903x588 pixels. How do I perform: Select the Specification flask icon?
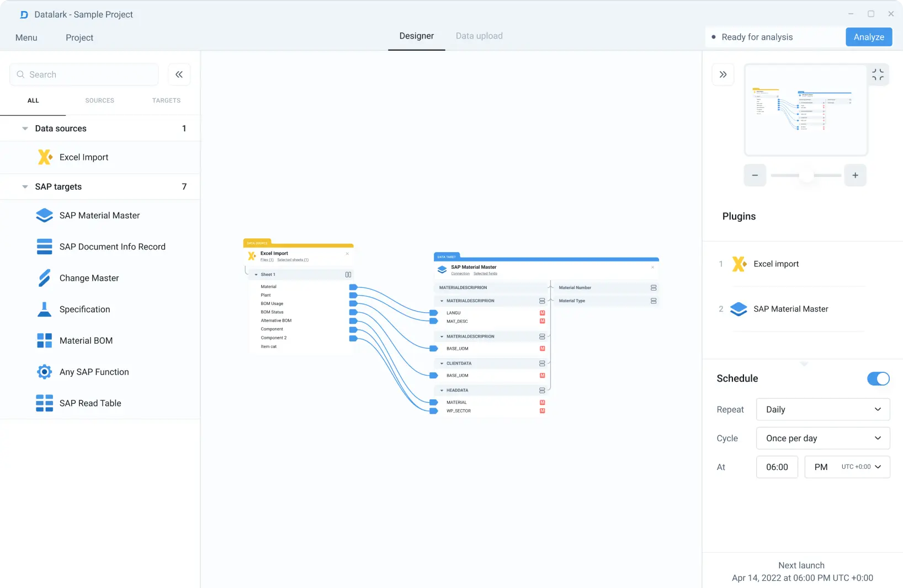coord(44,309)
